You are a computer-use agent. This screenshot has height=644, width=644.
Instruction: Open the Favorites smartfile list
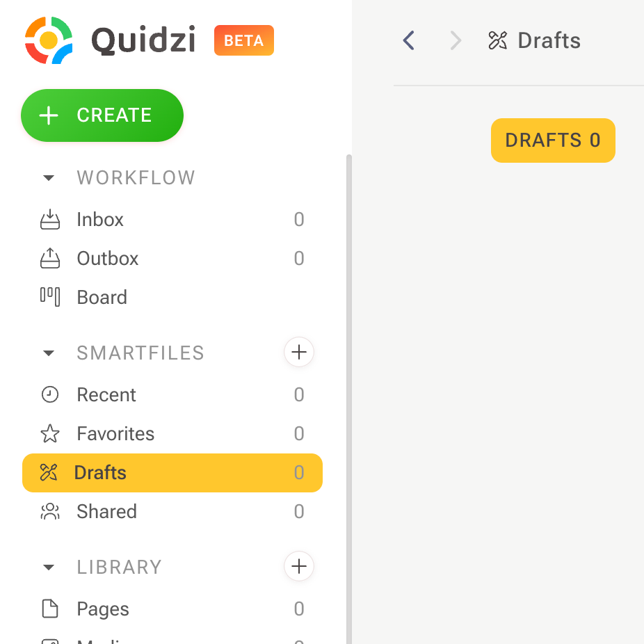[x=115, y=434]
